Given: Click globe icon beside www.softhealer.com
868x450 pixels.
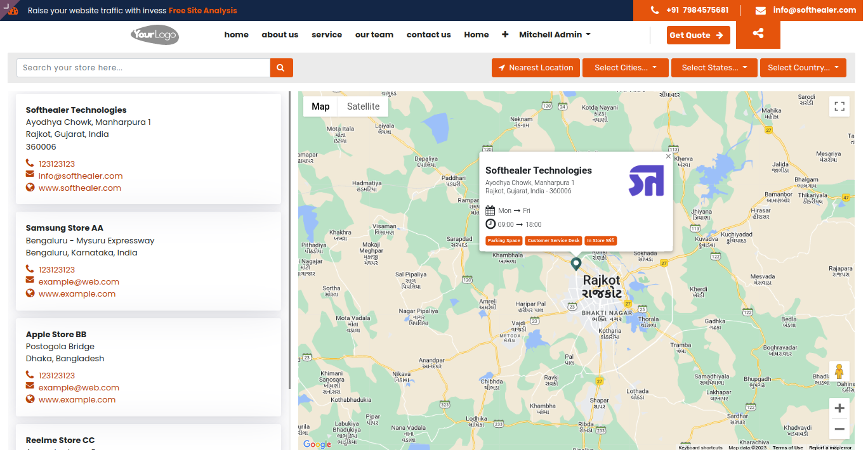Looking at the screenshot, I should tap(30, 187).
